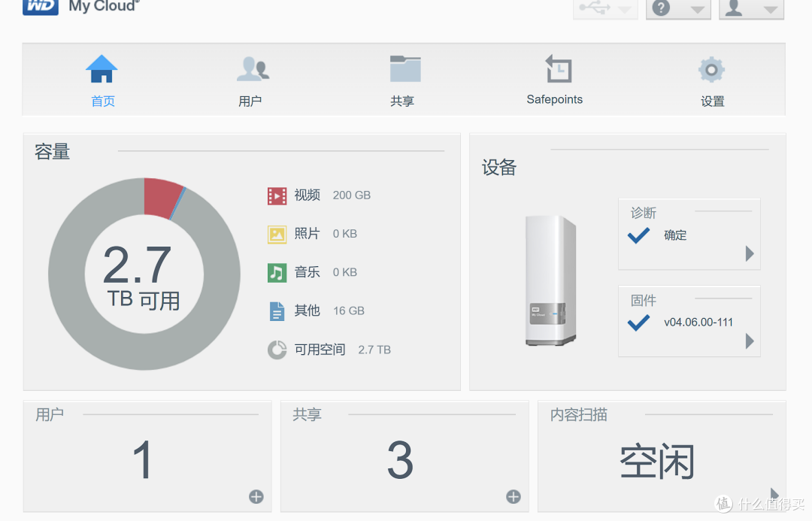Image resolution: width=812 pixels, height=521 pixels.
Task: Click the blue home house icon
Action: pyautogui.click(x=101, y=69)
